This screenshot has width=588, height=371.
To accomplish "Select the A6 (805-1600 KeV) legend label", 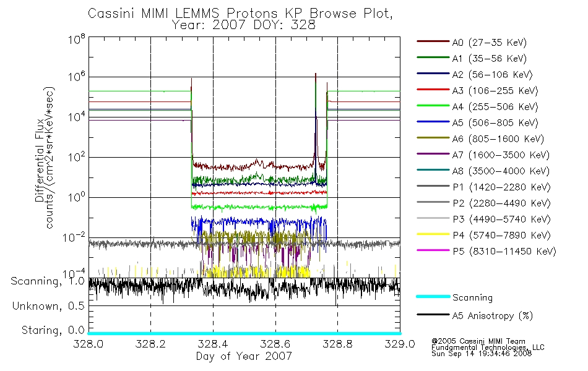I will pos(498,139).
